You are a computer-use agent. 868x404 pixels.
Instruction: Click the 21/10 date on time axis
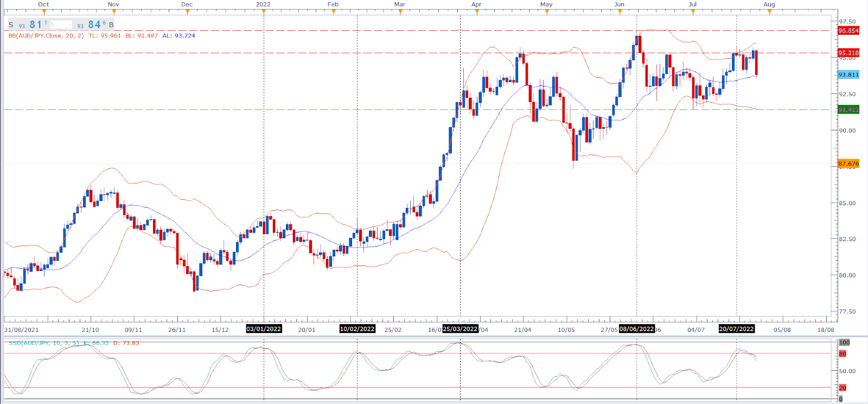click(x=90, y=330)
